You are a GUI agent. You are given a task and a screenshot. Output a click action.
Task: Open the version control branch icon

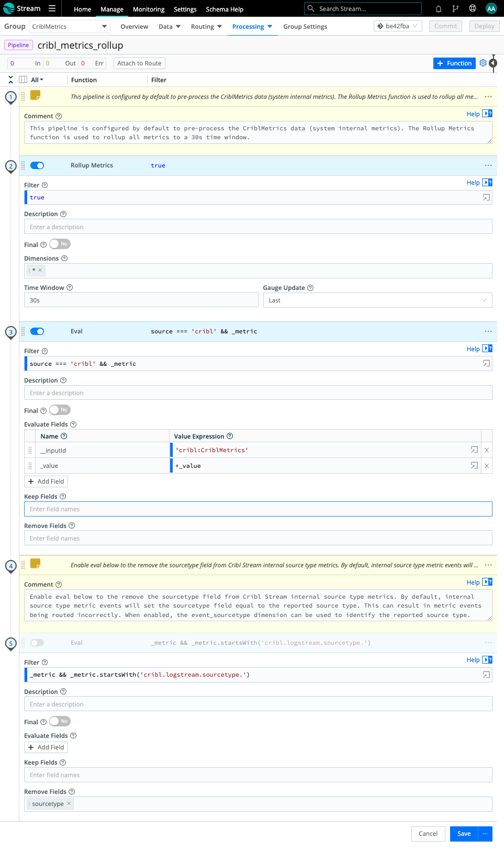click(x=455, y=9)
